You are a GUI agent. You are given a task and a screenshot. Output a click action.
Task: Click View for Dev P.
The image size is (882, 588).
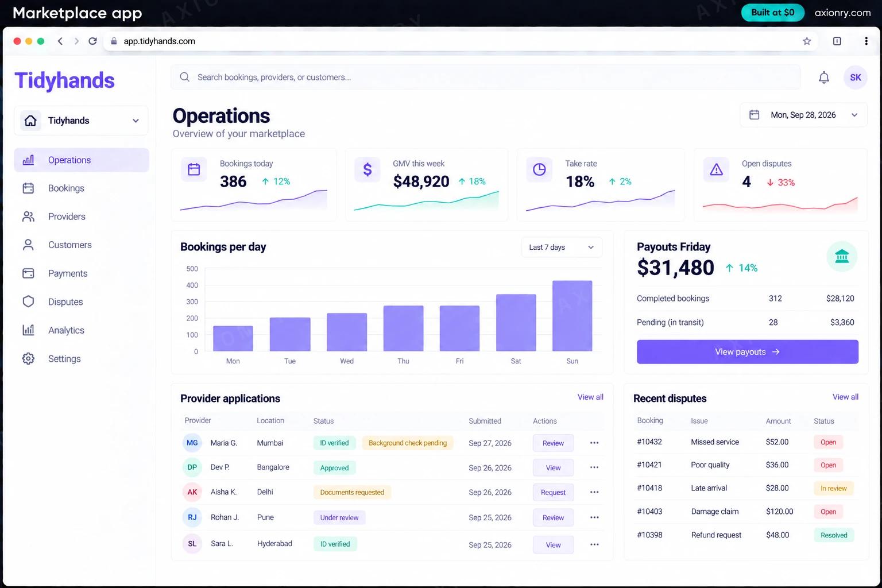[553, 468]
